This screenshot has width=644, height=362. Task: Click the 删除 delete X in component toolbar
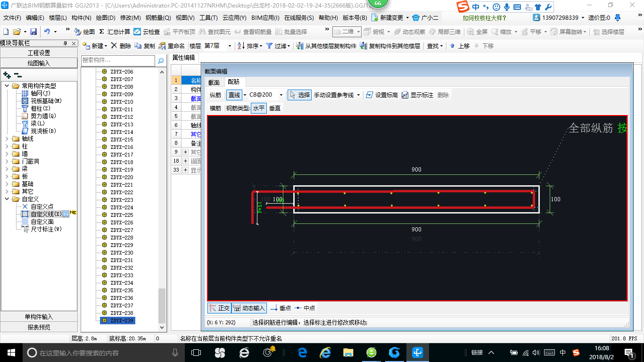tap(121, 46)
